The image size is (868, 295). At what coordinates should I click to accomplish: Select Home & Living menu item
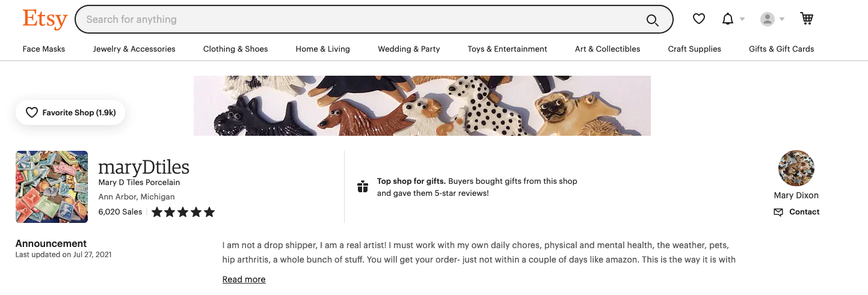[322, 49]
